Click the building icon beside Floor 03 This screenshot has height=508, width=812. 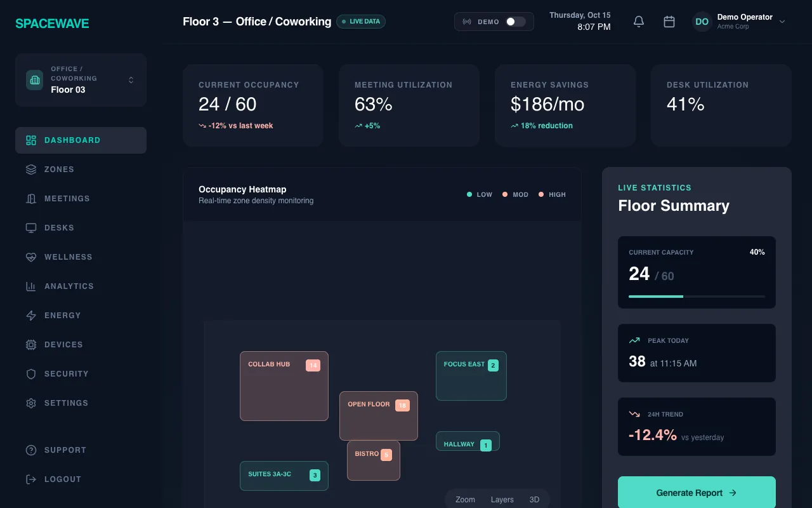click(x=34, y=80)
